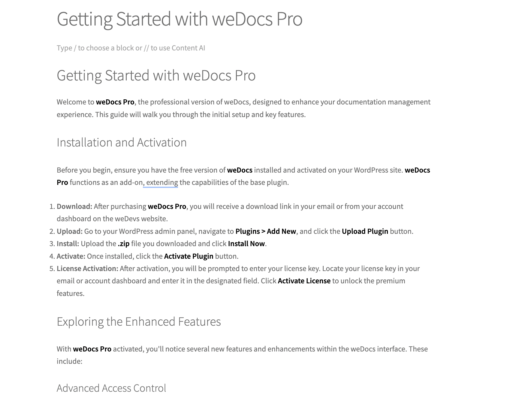Click the "Upload:" list item label

(69, 231)
